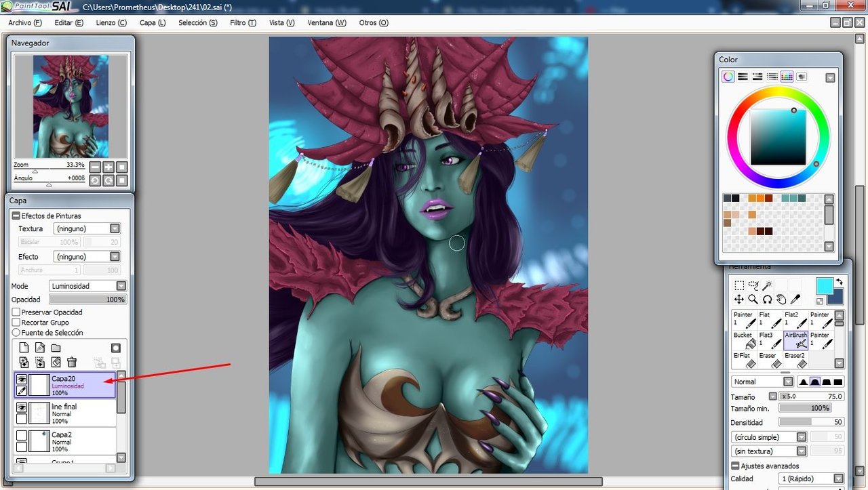Choose the ErFlat brush preset
This screenshot has height=490, width=868.
(745, 360)
